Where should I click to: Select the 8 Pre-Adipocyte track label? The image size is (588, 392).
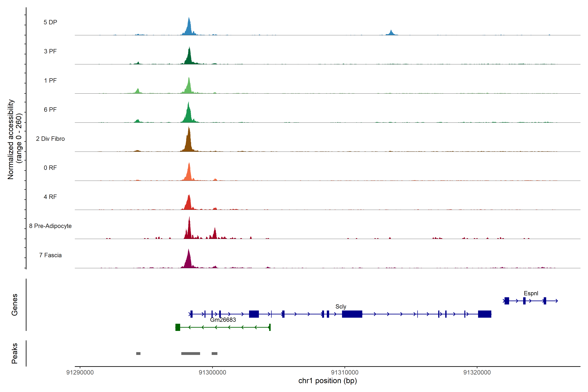pyautogui.click(x=50, y=226)
